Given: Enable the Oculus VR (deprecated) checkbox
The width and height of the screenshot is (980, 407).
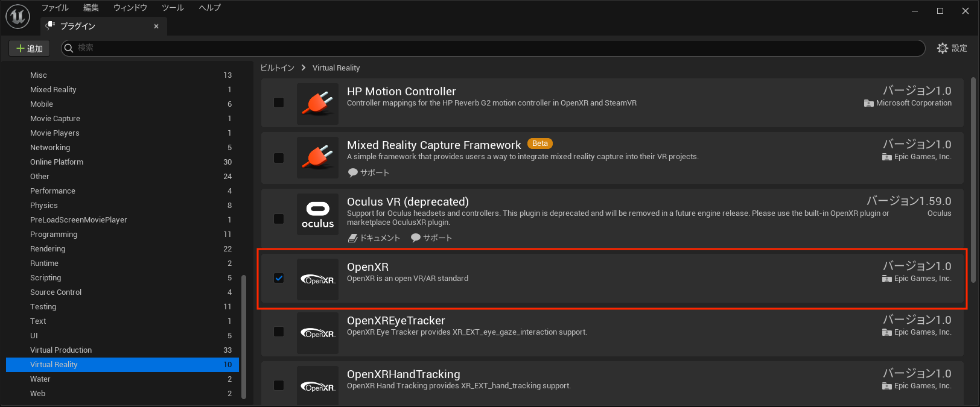Looking at the screenshot, I should 279,219.
